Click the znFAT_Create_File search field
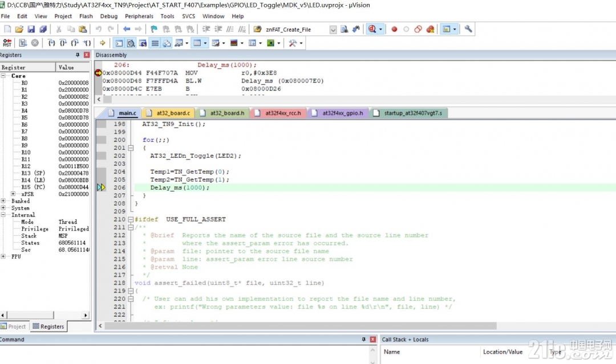The image size is (616, 364). click(297, 30)
